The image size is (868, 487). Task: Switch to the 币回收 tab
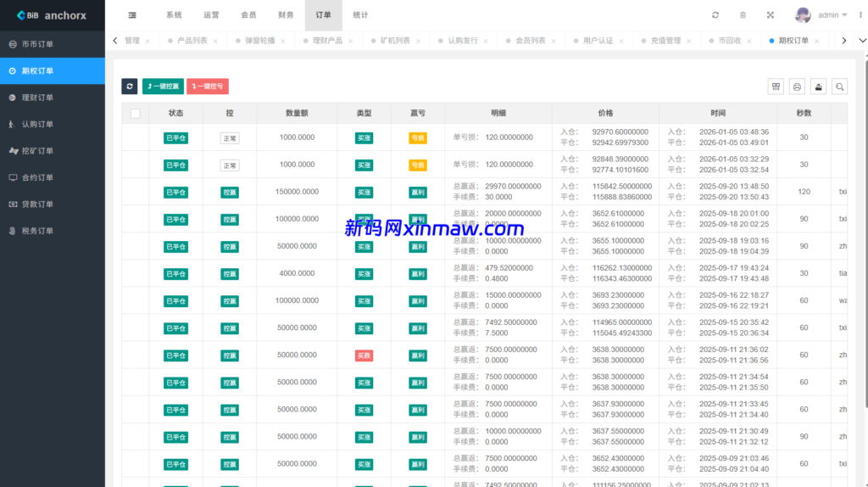click(730, 41)
